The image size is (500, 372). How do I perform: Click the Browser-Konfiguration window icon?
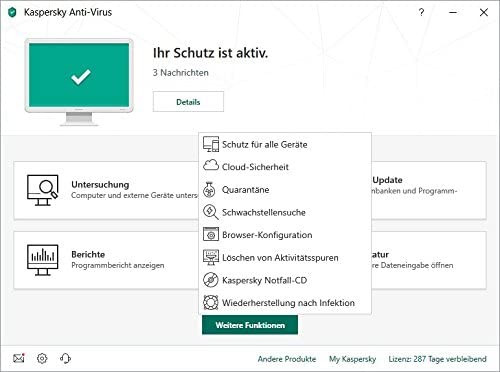211,234
